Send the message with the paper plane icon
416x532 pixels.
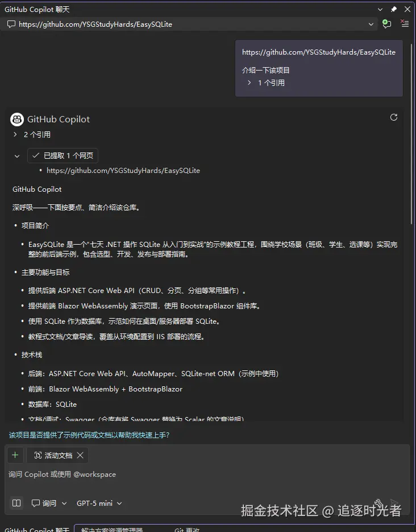pyautogui.click(x=394, y=502)
